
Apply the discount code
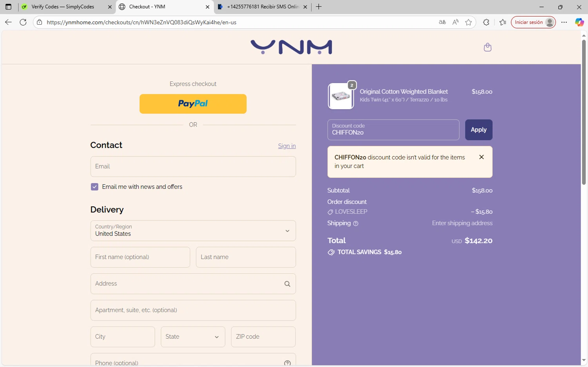pyautogui.click(x=479, y=130)
